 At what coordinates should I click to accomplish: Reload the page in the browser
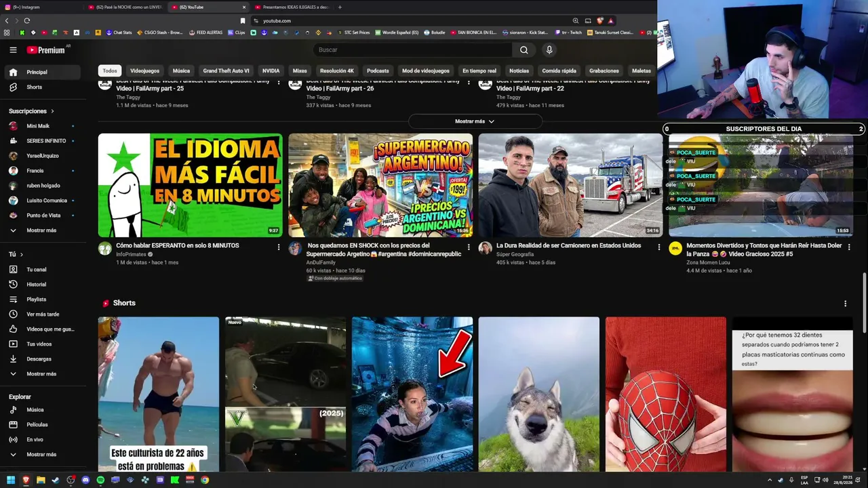click(x=26, y=21)
